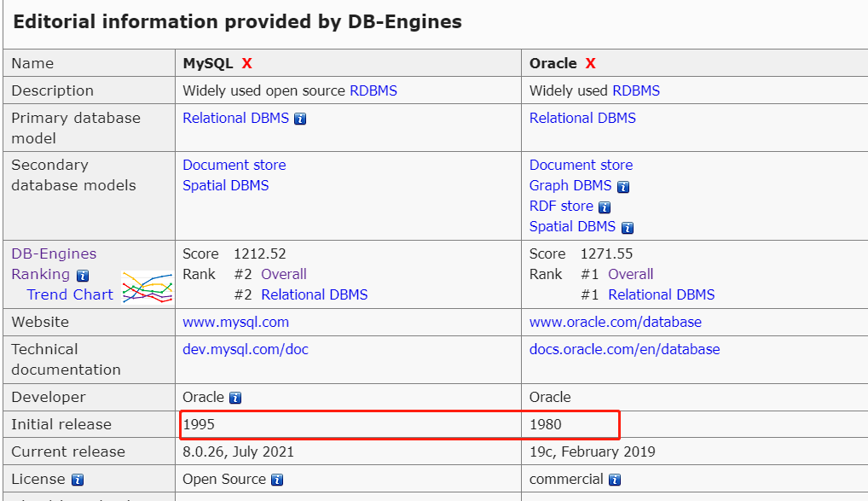
Task: Visit www.mysql.com website link
Action: tap(236, 322)
